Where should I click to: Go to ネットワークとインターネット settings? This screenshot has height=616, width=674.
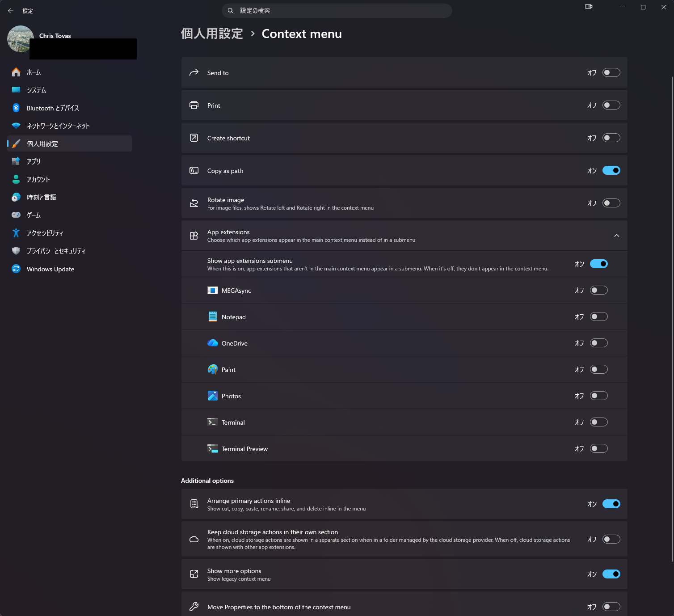[70, 126]
